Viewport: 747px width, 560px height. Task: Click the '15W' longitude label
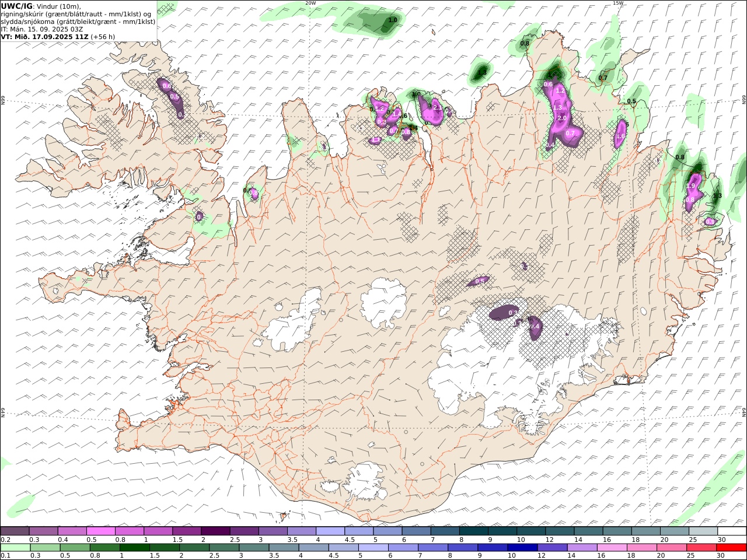[617, 3]
